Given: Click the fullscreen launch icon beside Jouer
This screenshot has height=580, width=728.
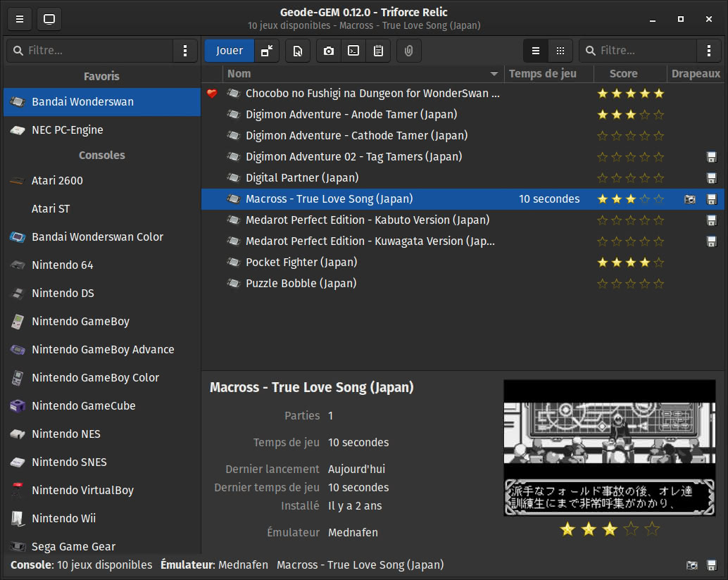Looking at the screenshot, I should [267, 51].
